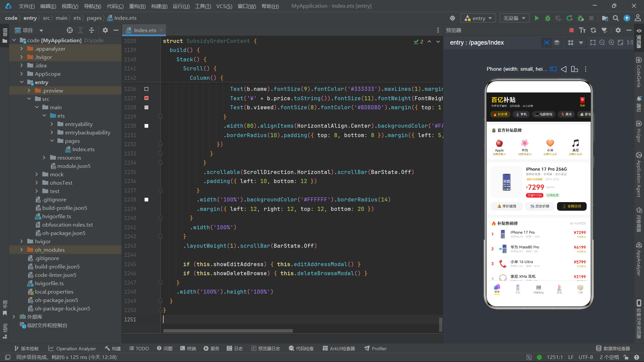The height and width of the screenshot is (362, 644).
Task: Open the search everywhere magnifier icon
Action: coord(616,18)
